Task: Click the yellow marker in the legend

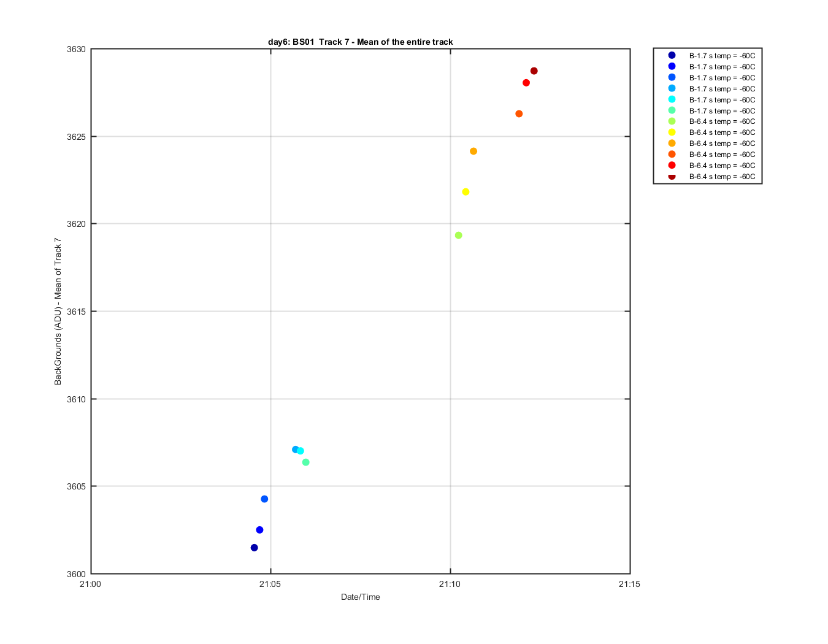Action: (x=672, y=132)
